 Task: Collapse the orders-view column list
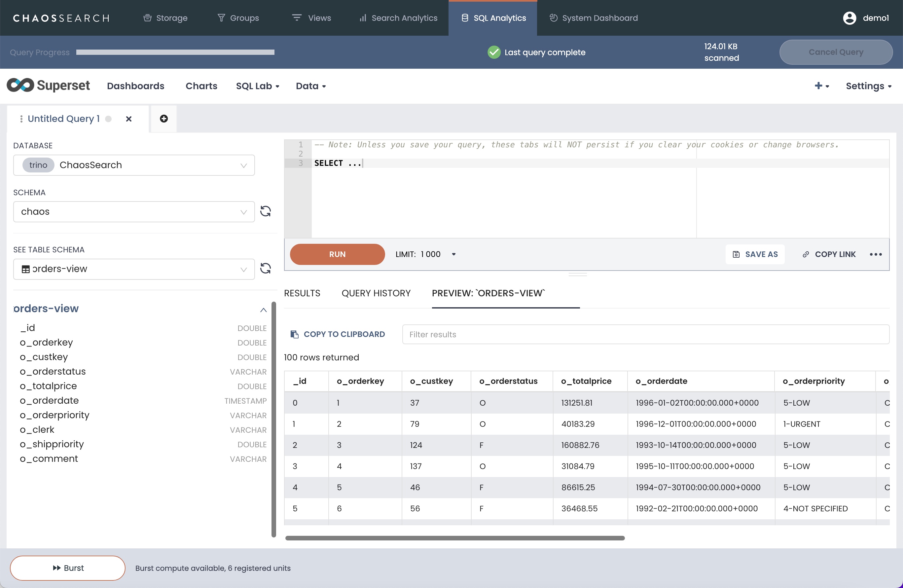pyautogui.click(x=263, y=310)
